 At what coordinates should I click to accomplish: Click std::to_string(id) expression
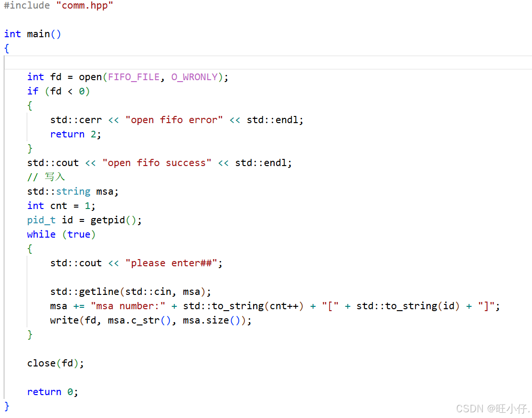click(408, 306)
